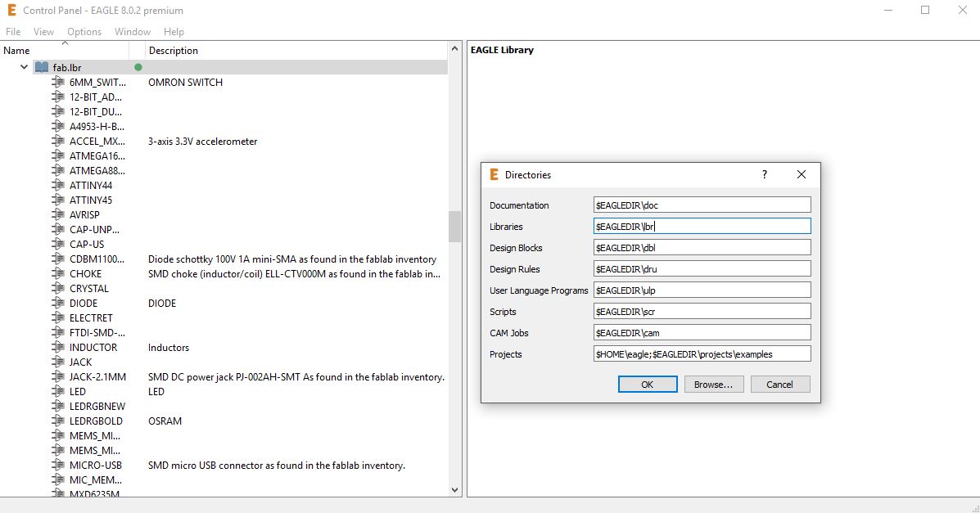Select the CAP-UNP... tree item
This screenshot has width=980, height=513.
point(94,229)
